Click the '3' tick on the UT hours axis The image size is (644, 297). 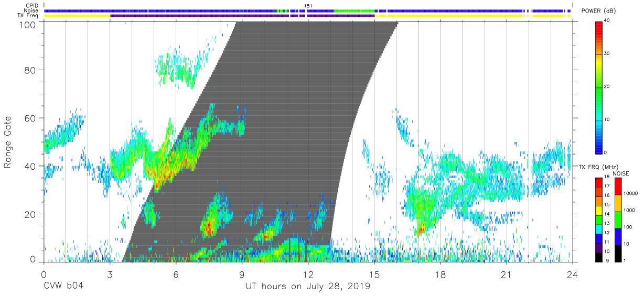click(x=110, y=274)
